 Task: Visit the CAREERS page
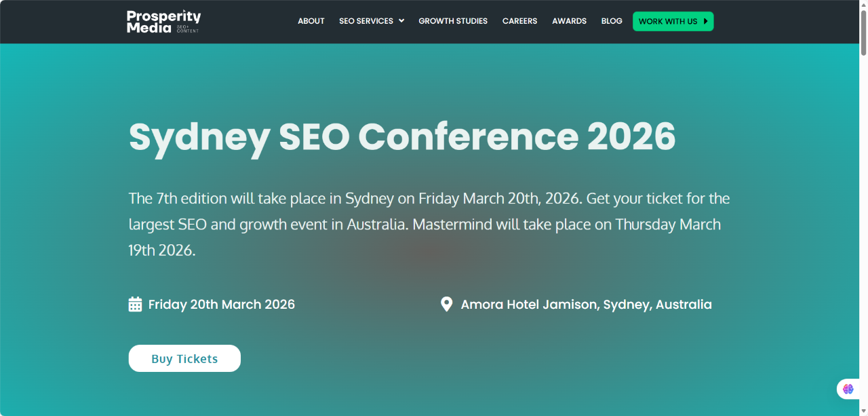519,21
